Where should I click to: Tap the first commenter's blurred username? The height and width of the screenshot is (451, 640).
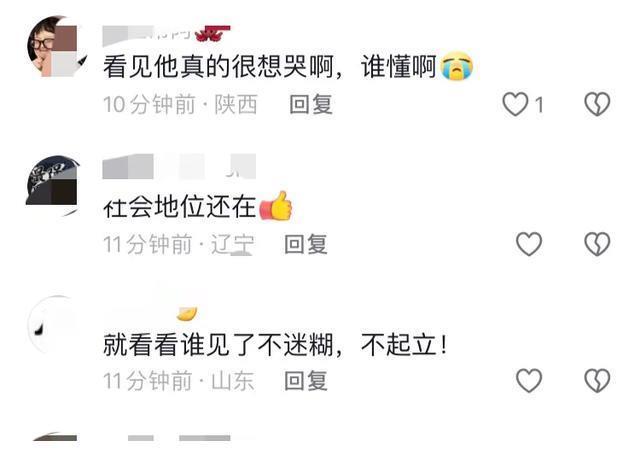[167, 34]
